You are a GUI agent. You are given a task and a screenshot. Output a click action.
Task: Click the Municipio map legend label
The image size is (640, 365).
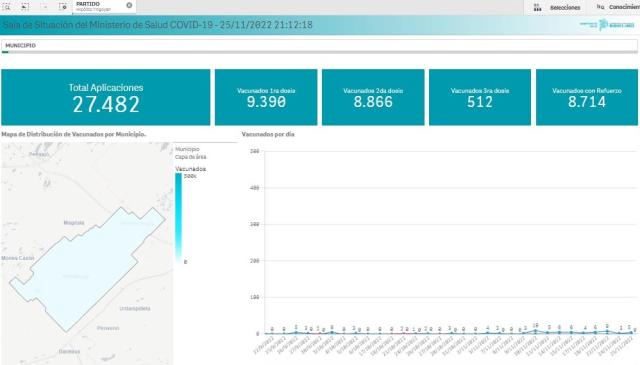click(187, 149)
